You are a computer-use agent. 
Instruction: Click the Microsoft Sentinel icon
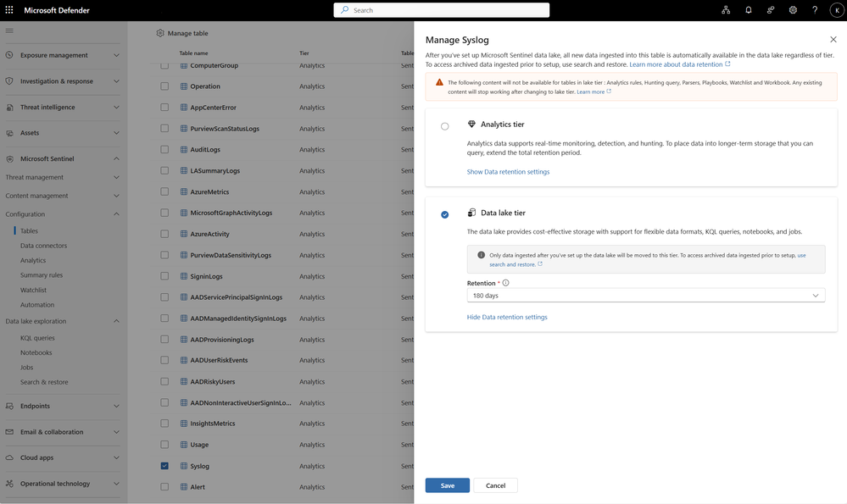pyautogui.click(x=9, y=158)
